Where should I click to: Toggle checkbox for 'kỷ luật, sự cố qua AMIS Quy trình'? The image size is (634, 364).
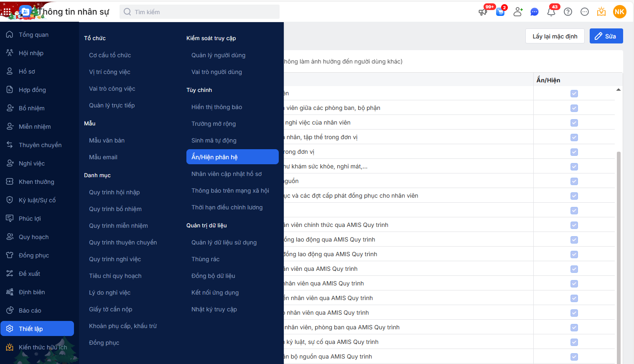click(x=574, y=342)
